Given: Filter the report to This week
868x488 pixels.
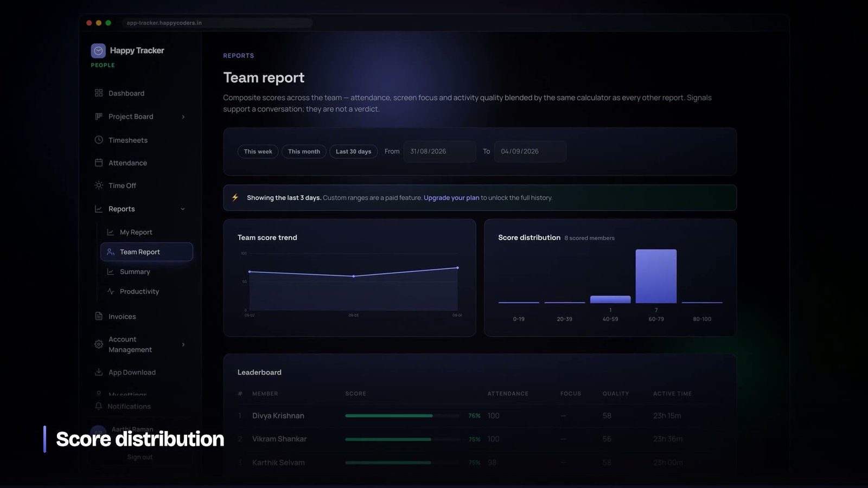Looking at the screenshot, I should [258, 151].
